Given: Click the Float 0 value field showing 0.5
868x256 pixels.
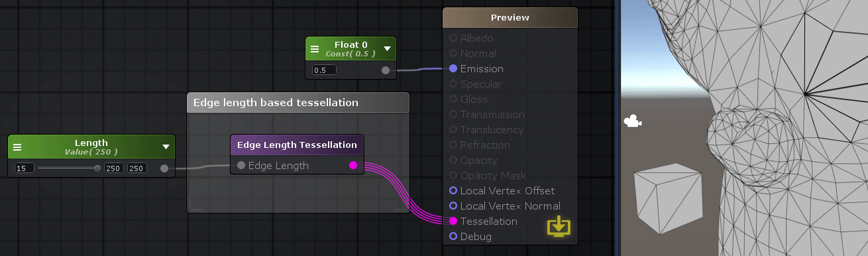Looking at the screenshot, I should 324,70.
